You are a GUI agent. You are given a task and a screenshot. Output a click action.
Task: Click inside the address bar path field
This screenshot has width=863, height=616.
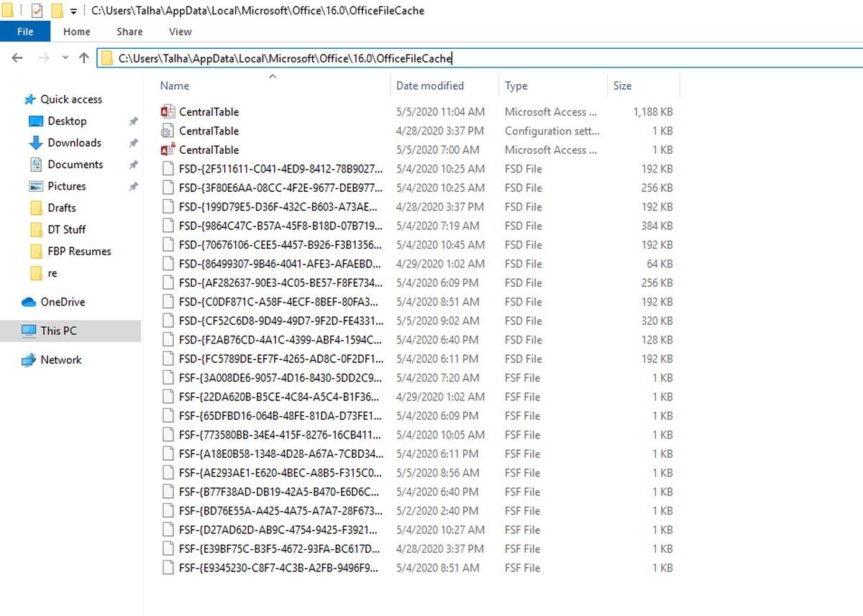[288, 58]
